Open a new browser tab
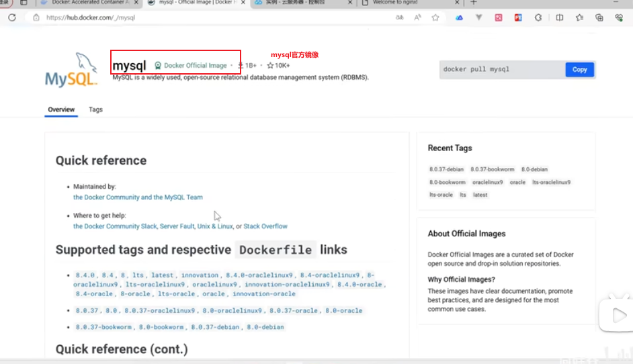 click(474, 3)
